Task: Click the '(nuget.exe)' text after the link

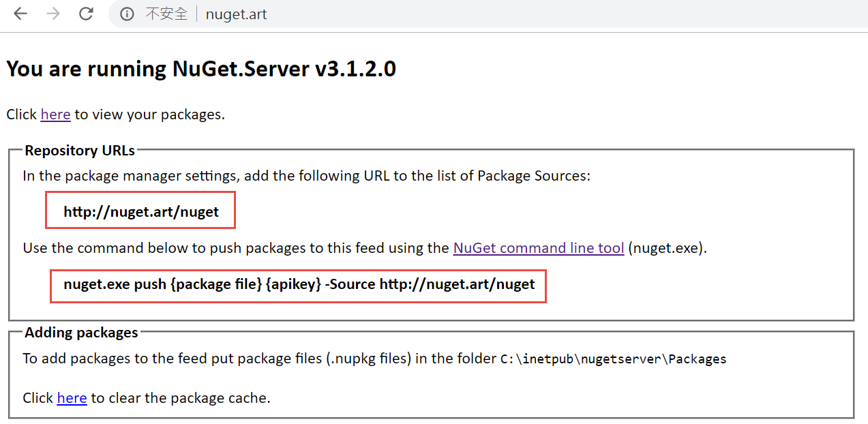Action: 668,248
